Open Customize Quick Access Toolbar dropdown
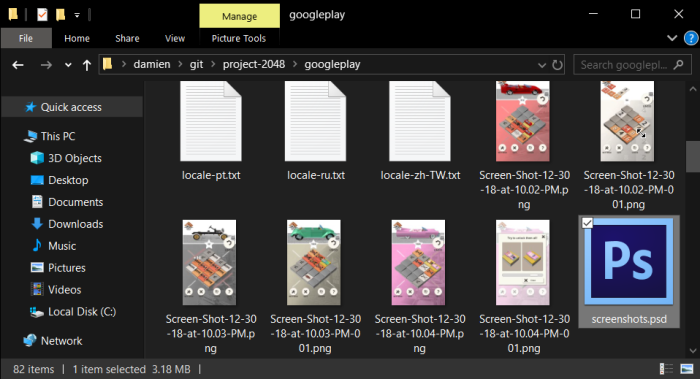 point(77,15)
